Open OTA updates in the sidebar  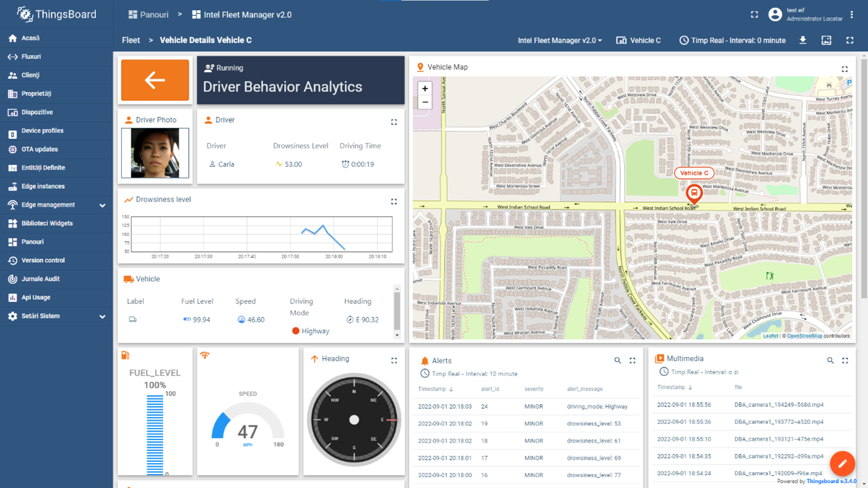(x=56, y=149)
